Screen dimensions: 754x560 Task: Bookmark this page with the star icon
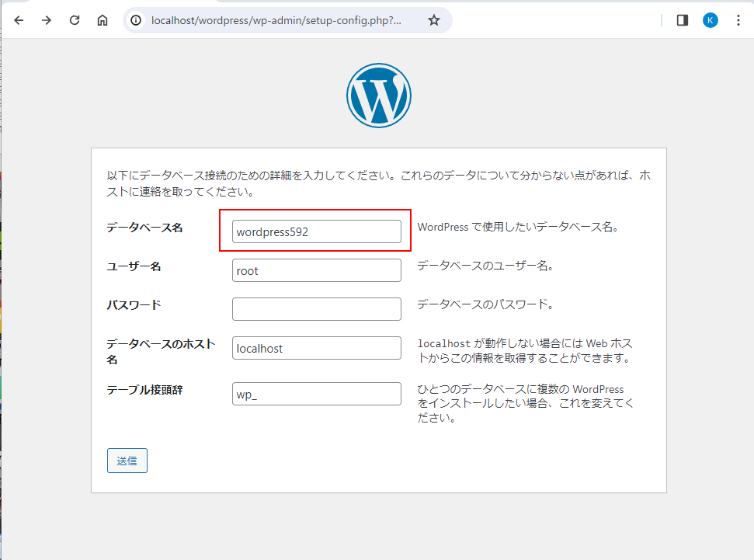click(x=434, y=20)
